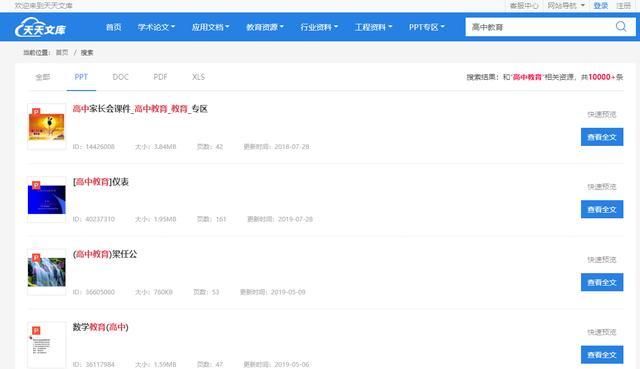
Task: Click 查看全文 for (高中教育)梁任公
Action: pyautogui.click(x=602, y=282)
